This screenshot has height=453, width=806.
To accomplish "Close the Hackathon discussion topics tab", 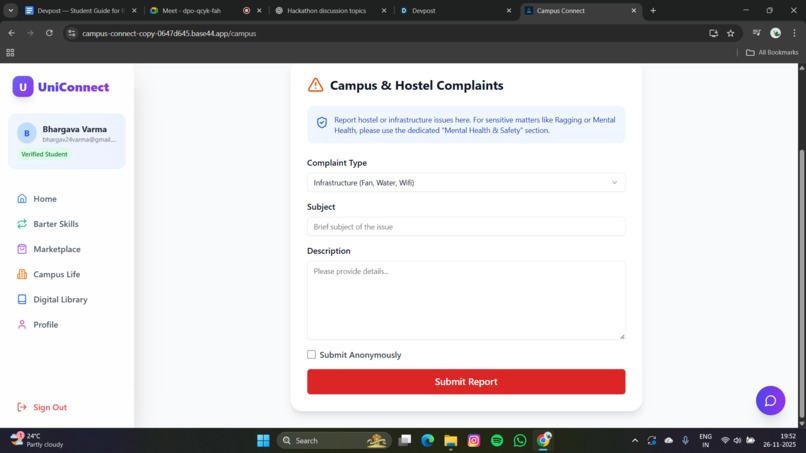I will click(383, 10).
